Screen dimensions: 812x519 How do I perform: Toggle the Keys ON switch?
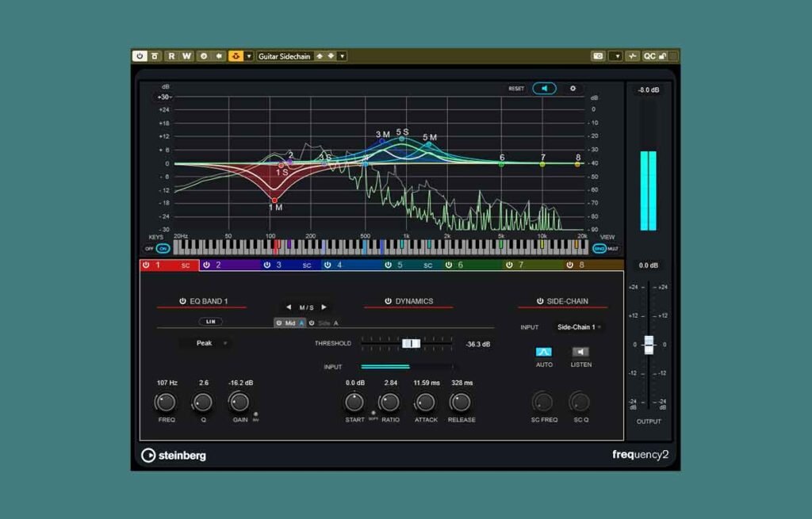pyautogui.click(x=163, y=248)
